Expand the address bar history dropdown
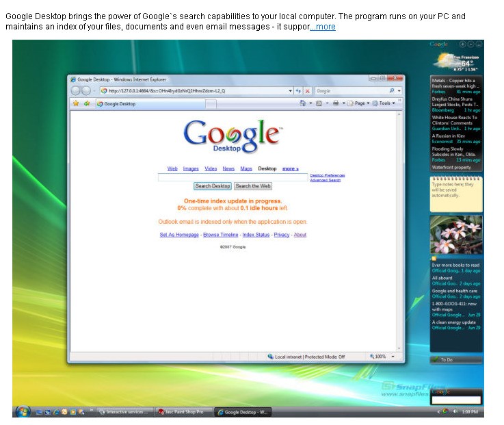Viewport: 504px width, 425px height. point(291,91)
